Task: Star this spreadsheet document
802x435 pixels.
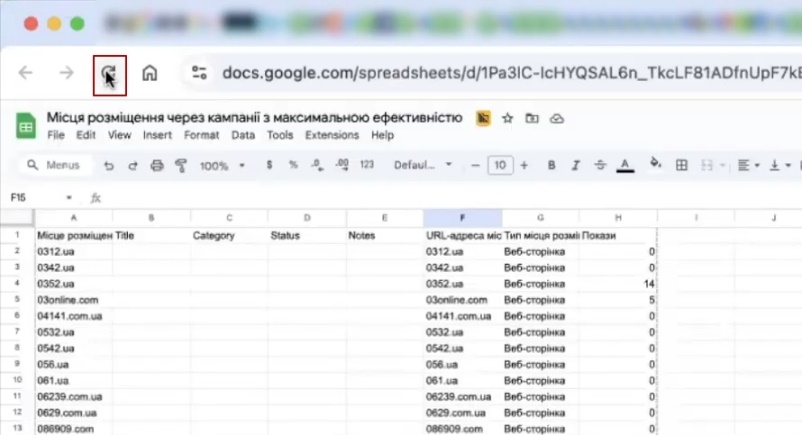Action: [508, 118]
